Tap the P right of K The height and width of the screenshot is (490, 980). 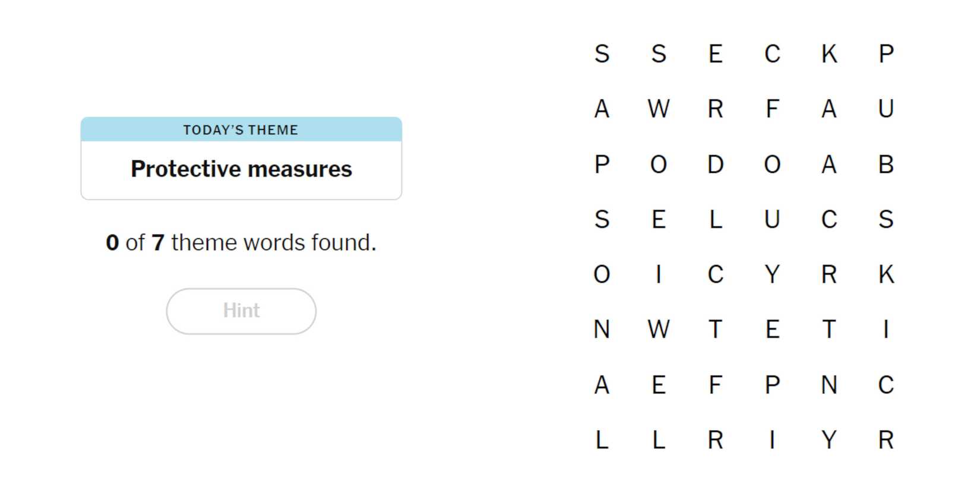886,54
